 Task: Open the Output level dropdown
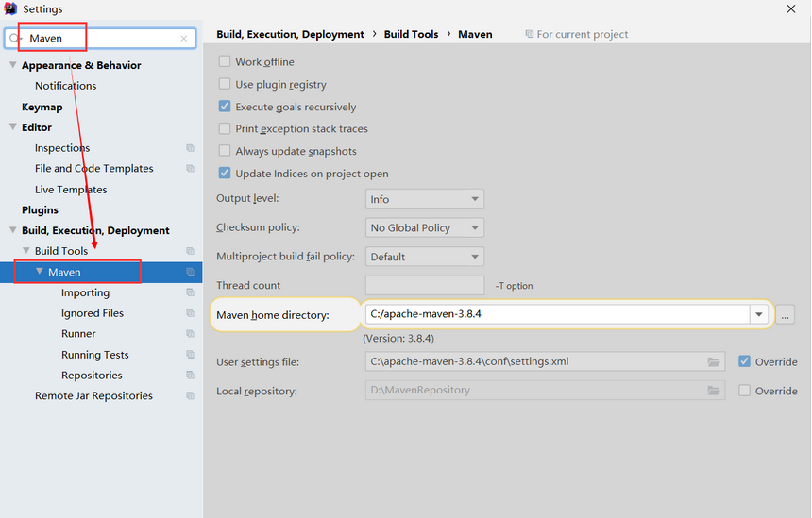pyautogui.click(x=425, y=199)
